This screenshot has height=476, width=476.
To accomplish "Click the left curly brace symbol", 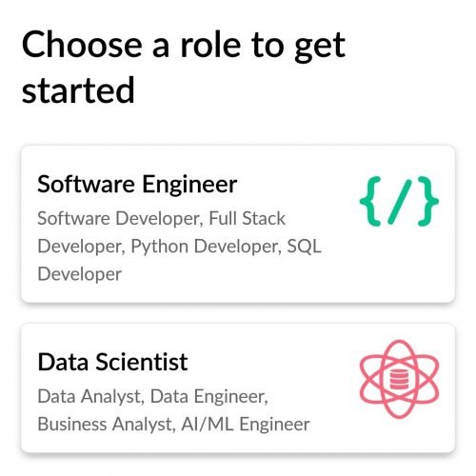I will point(370,201).
